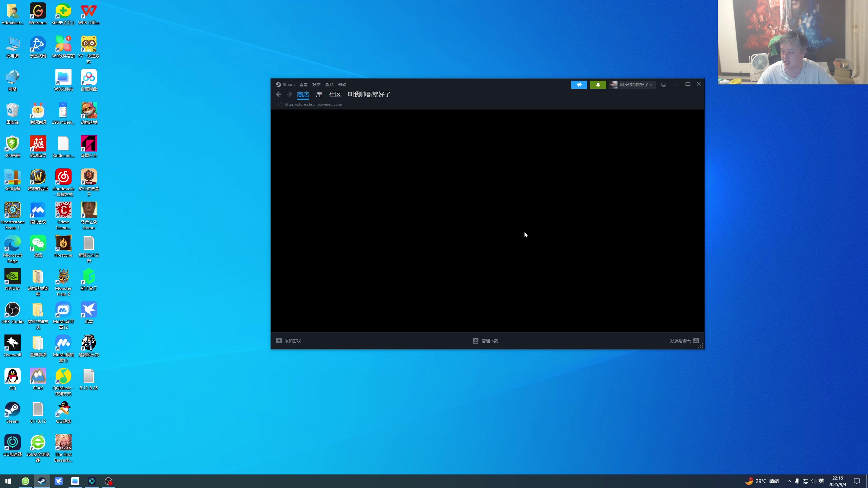Open the Windows action center notifications

click(x=857, y=481)
